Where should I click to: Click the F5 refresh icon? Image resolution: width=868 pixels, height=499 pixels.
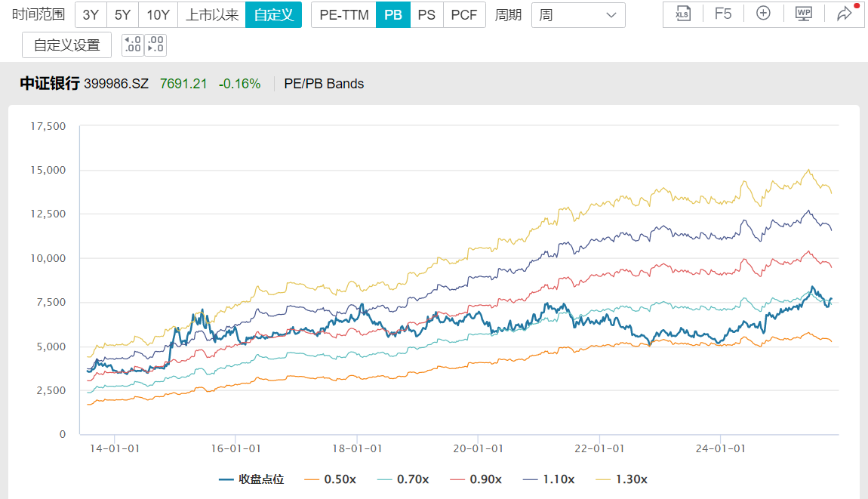pyautogui.click(x=722, y=14)
